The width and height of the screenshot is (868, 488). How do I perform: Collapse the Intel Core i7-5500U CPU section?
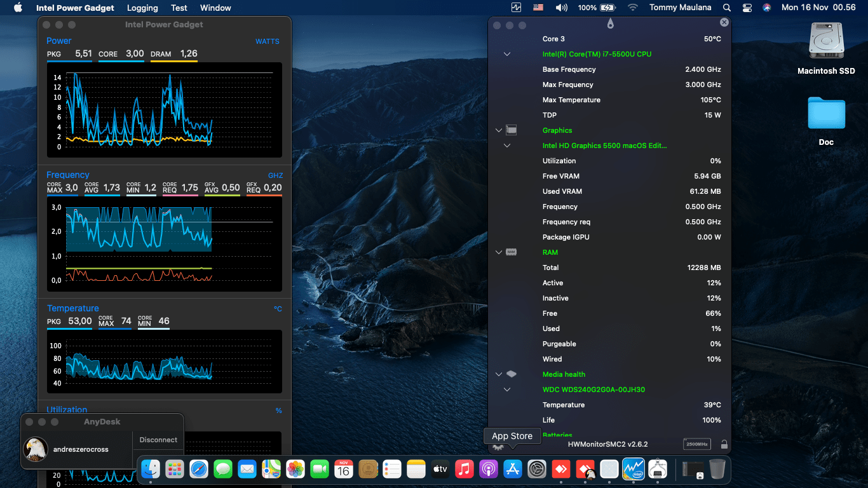507,54
